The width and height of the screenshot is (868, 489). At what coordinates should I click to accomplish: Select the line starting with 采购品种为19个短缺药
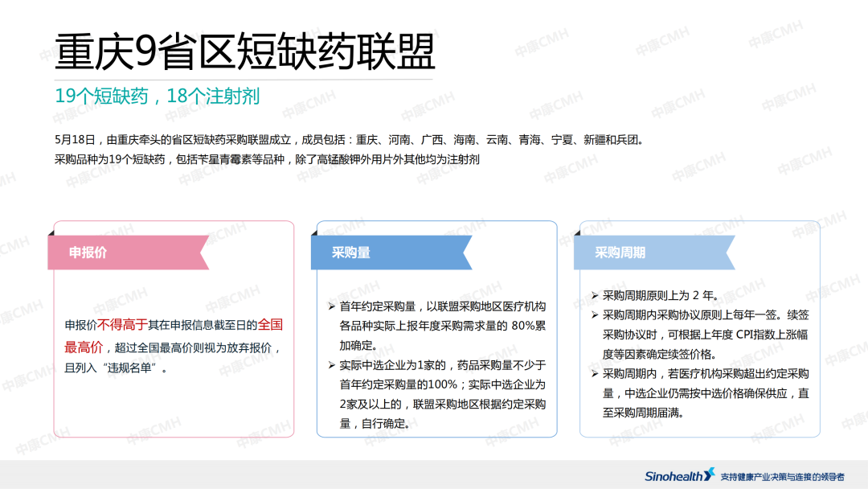point(267,159)
